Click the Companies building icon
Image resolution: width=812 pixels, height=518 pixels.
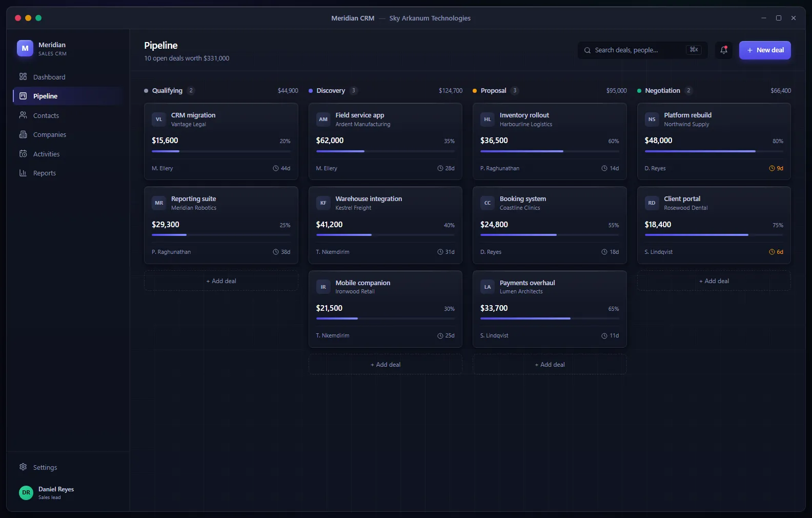pos(23,134)
